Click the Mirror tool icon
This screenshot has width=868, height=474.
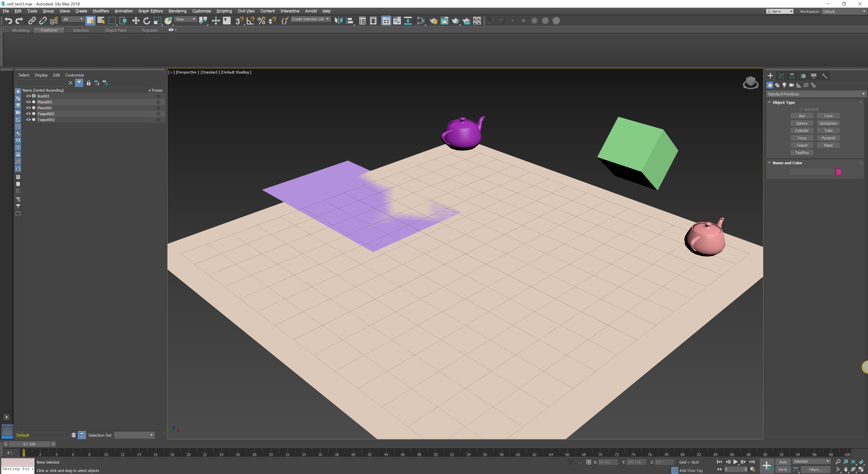click(x=338, y=21)
